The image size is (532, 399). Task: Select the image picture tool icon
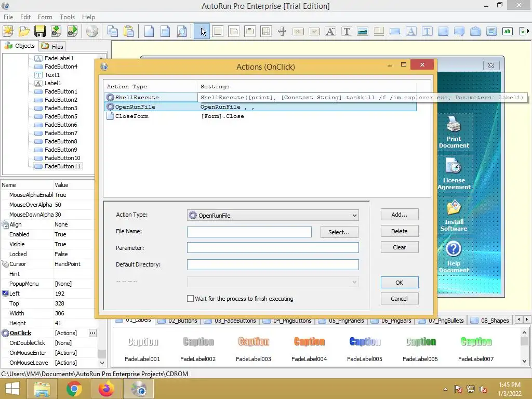tap(362, 31)
